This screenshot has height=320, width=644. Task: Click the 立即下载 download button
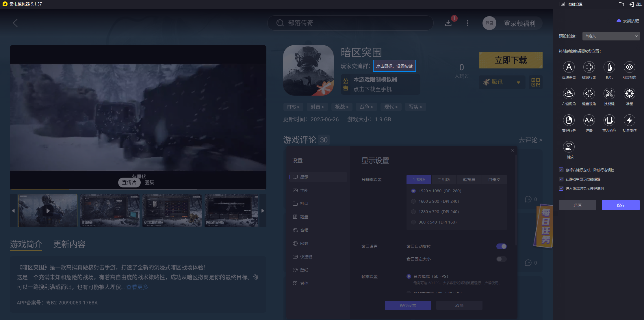[510, 60]
